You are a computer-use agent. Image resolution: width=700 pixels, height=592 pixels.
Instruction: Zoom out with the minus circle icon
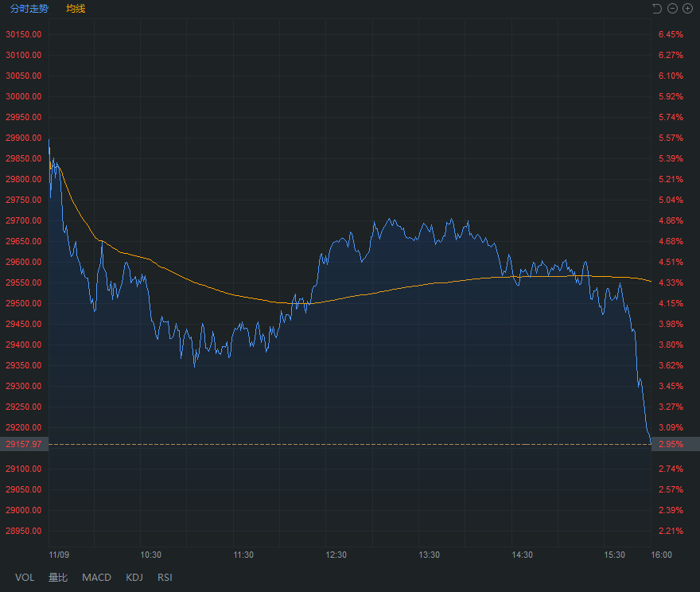[x=672, y=9]
